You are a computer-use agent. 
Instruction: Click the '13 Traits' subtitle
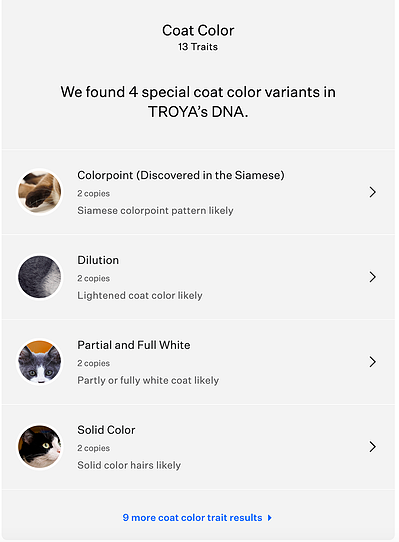pos(198,47)
